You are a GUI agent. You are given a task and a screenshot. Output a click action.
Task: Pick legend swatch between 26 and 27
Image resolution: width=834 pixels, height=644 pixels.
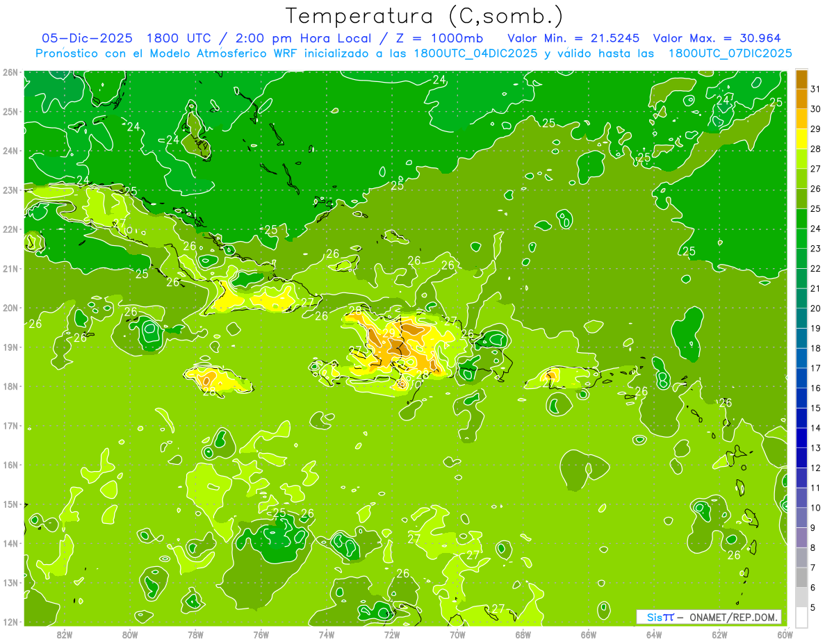(x=801, y=179)
